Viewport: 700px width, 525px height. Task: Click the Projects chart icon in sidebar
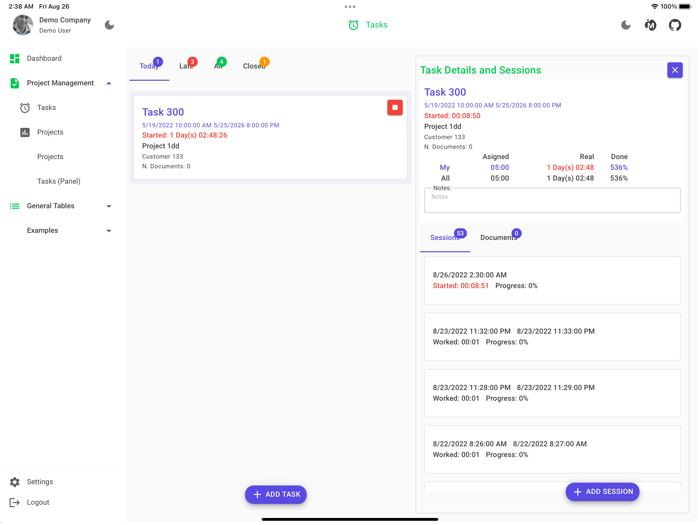pyautogui.click(x=25, y=132)
